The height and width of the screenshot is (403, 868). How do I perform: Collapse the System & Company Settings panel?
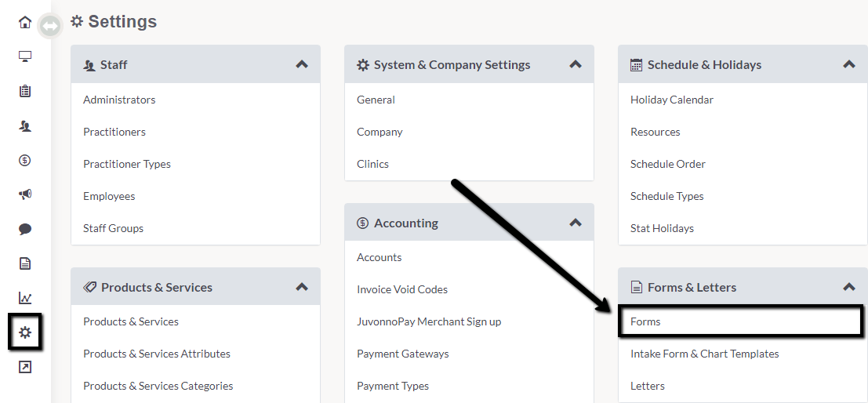tap(576, 64)
